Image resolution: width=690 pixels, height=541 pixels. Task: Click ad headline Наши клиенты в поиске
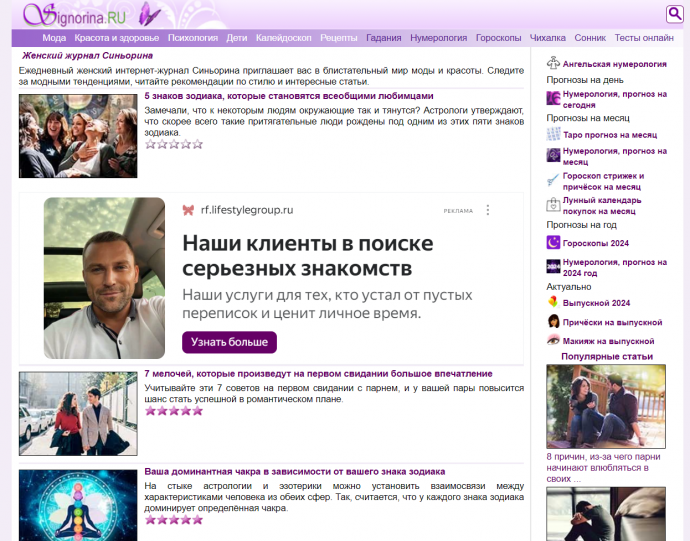pos(308,256)
